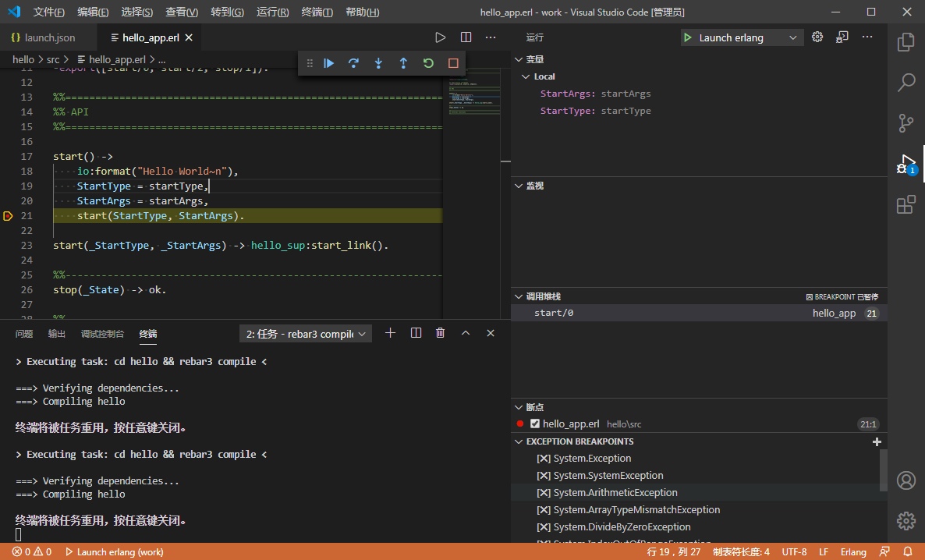Open the 运行(R) menu
Image resolution: width=925 pixels, height=560 pixels.
[x=272, y=12]
